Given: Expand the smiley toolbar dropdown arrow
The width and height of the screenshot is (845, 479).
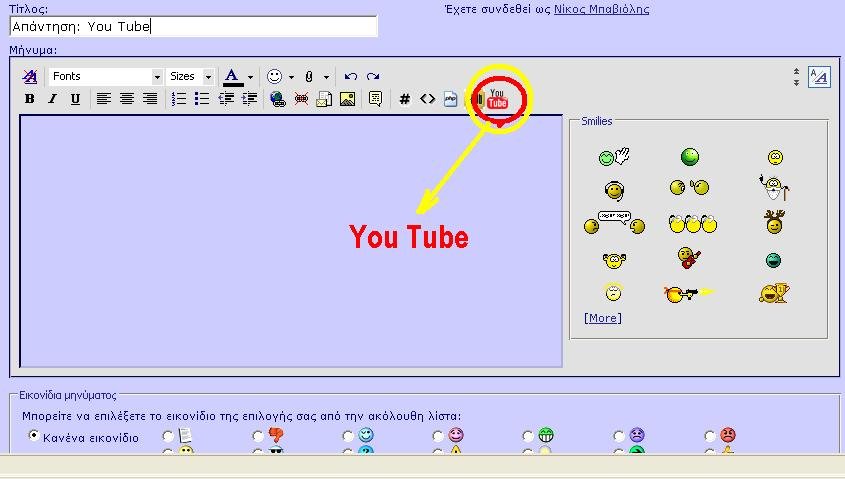Looking at the screenshot, I should pos(292,77).
